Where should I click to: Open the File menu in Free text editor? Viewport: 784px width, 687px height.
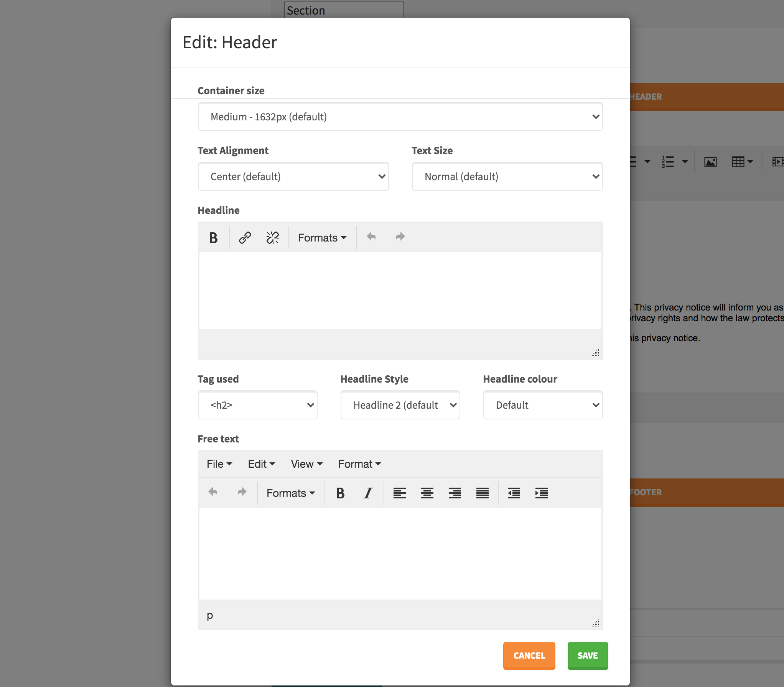click(219, 463)
